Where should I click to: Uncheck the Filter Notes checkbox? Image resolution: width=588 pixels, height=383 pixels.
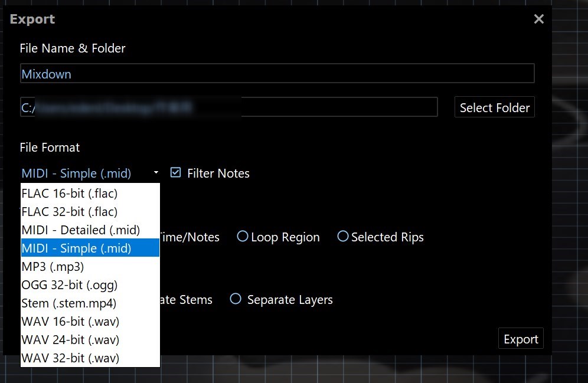pos(175,173)
